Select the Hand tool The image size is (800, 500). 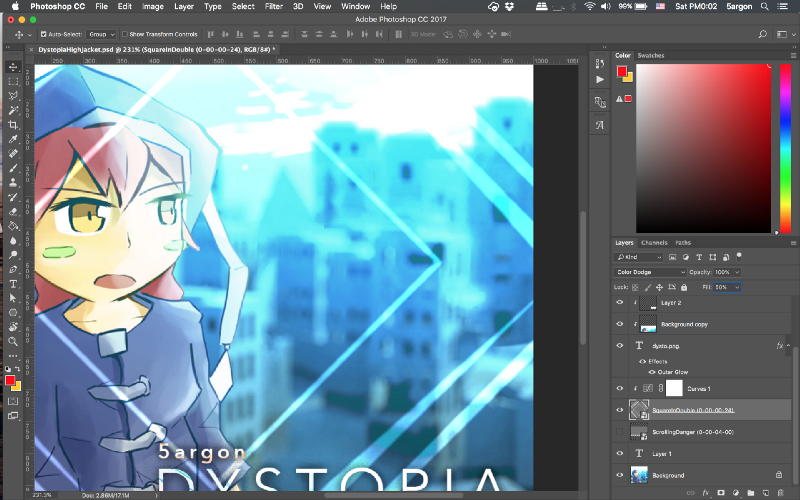[13, 327]
